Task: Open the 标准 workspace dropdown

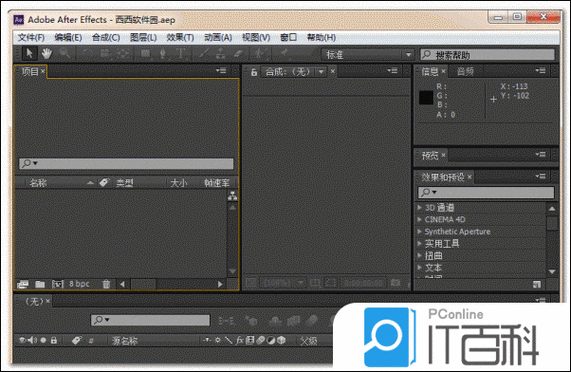Action: [367, 55]
